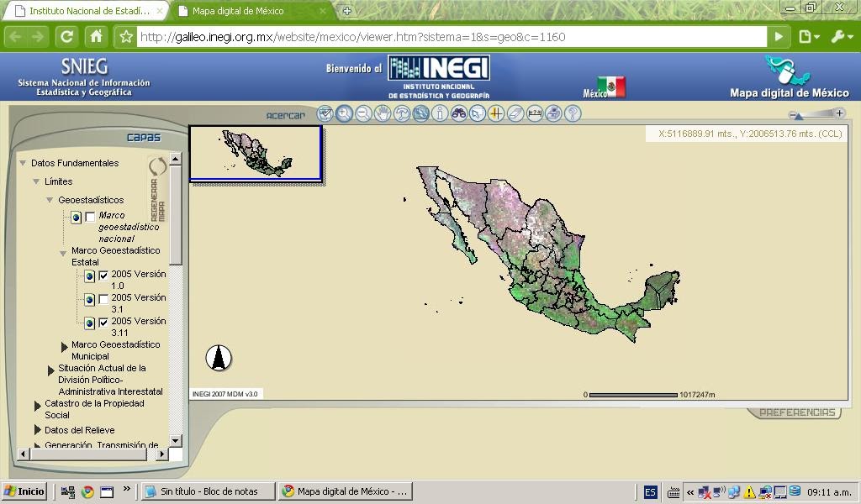861x504 pixels.
Task: Select the zoom out magnifier tool
Action: click(363, 113)
